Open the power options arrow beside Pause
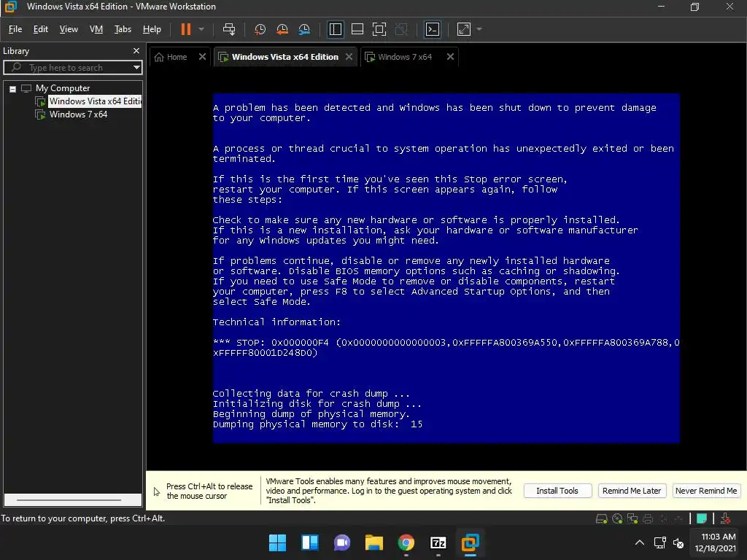747x560 pixels. (x=201, y=29)
